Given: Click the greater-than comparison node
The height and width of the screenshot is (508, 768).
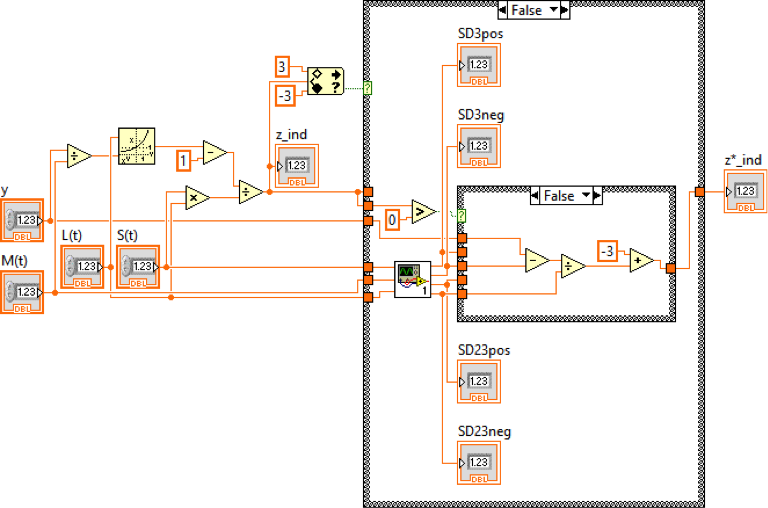Looking at the screenshot, I should [424, 210].
